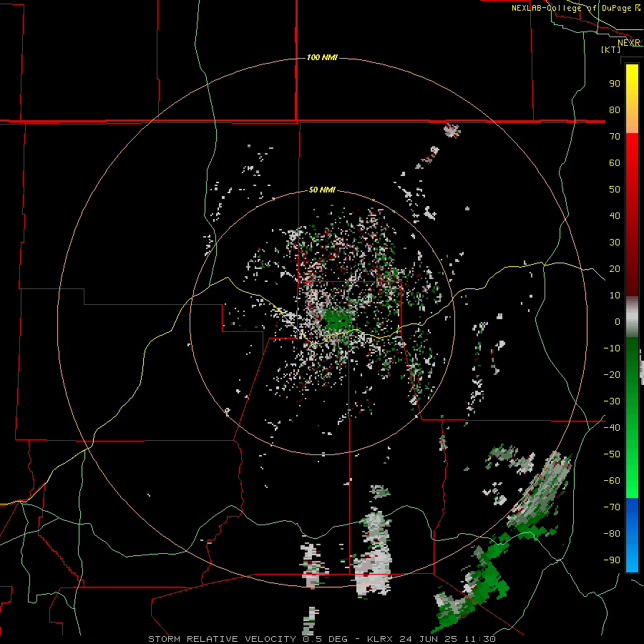
Task: Pick the blue segment of the velocity color bar
Action: click(x=632, y=535)
